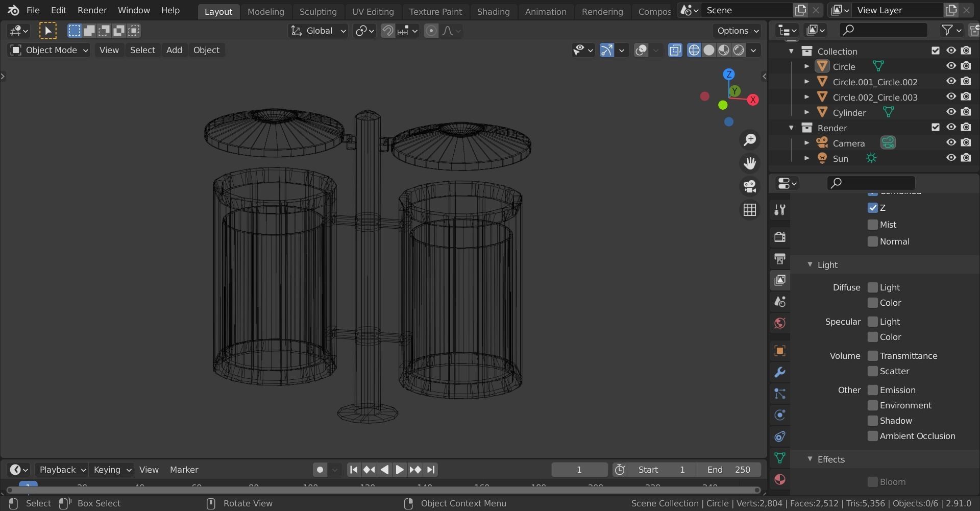Open Modifier properties wrench tab
The image size is (980, 511).
point(779,372)
